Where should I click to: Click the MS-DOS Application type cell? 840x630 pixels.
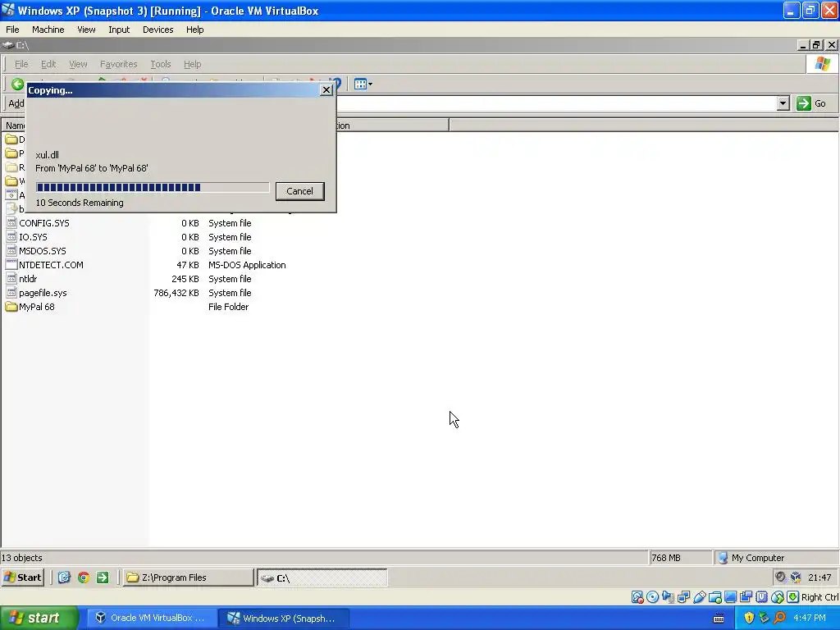coord(247,265)
